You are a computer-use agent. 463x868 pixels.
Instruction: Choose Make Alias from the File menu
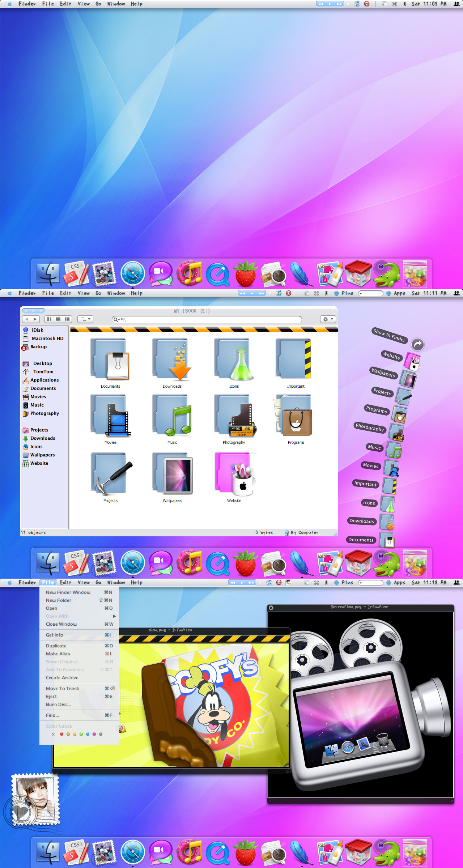[79, 654]
